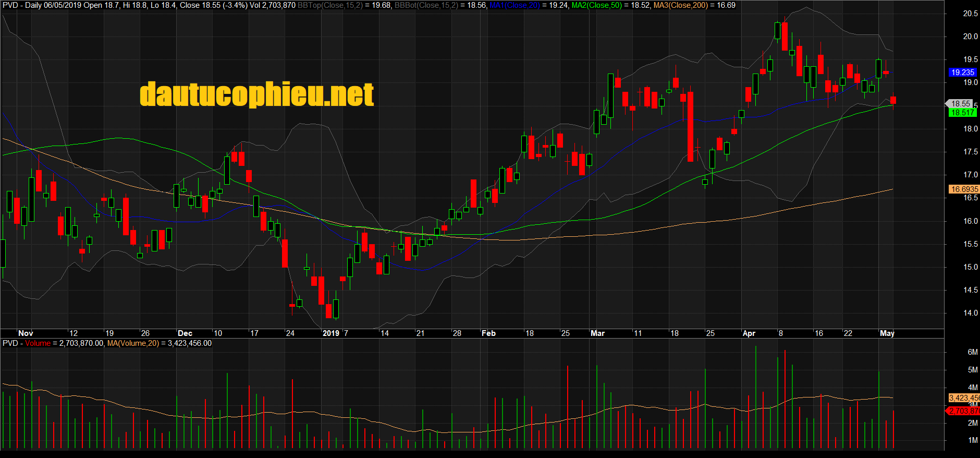Click the MA(Volume,20) label in volume pane
The width and height of the screenshot is (980, 458).
coord(132,343)
